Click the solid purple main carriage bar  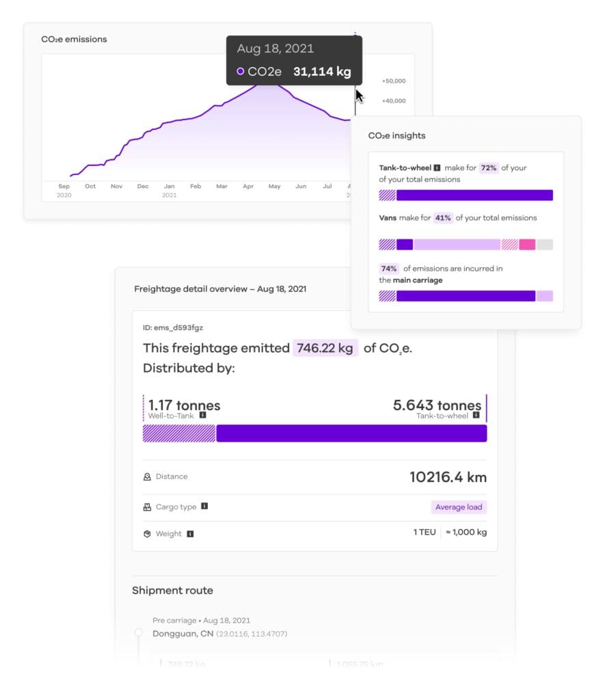(x=466, y=296)
